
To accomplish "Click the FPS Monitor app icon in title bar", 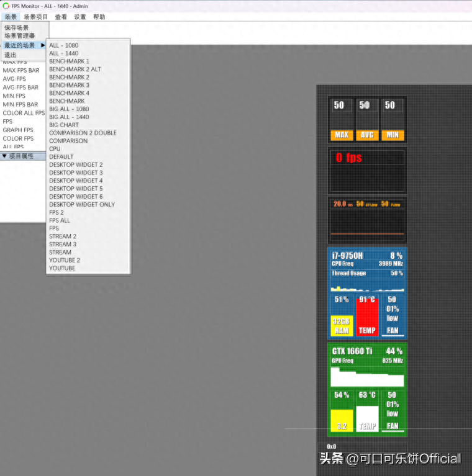I will tap(6, 6).
